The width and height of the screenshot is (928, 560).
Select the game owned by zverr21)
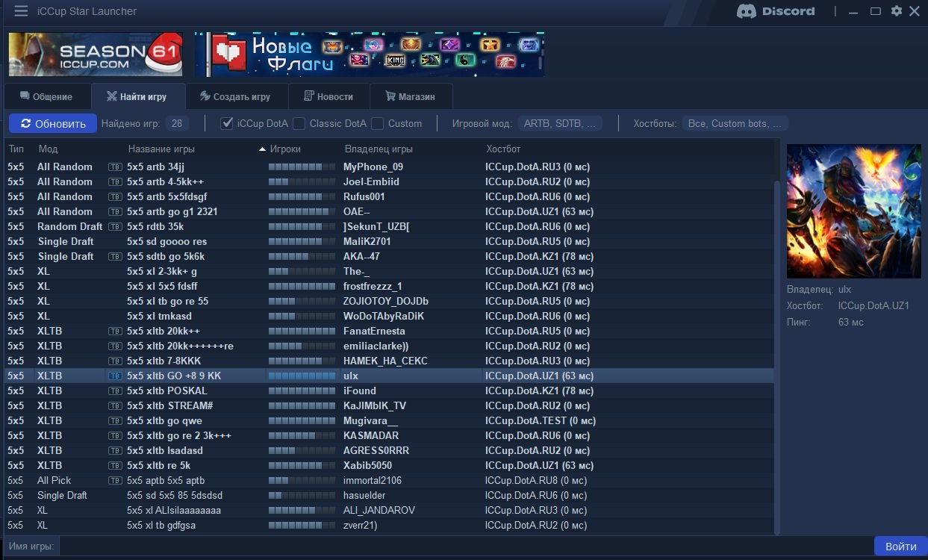tap(389, 525)
